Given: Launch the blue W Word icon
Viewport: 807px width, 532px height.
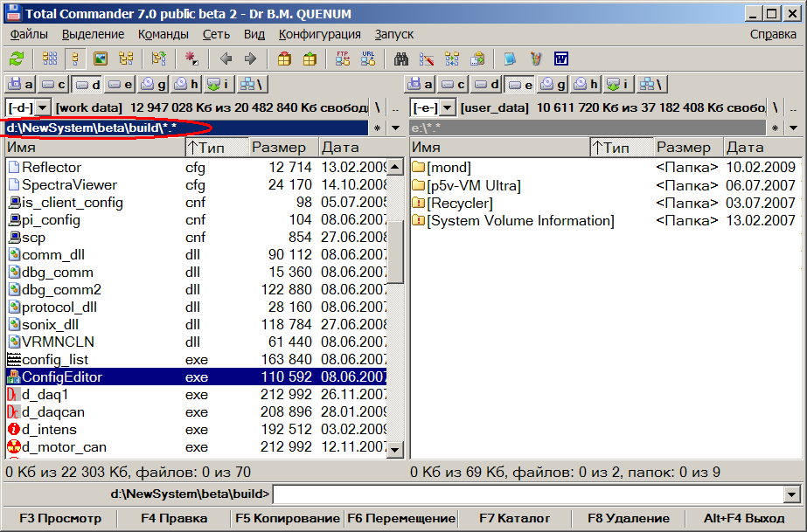Looking at the screenshot, I should tap(561, 59).
